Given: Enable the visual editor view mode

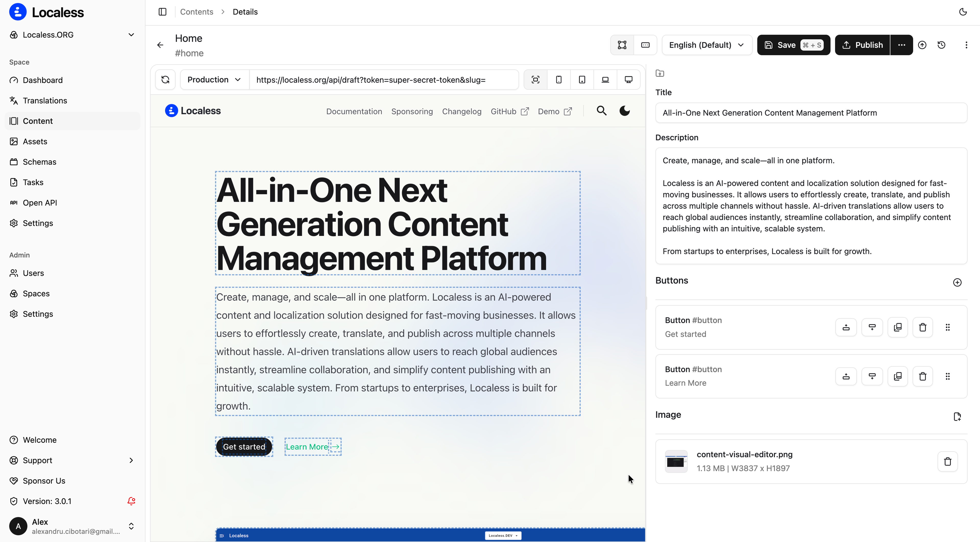Looking at the screenshot, I should coord(622,45).
